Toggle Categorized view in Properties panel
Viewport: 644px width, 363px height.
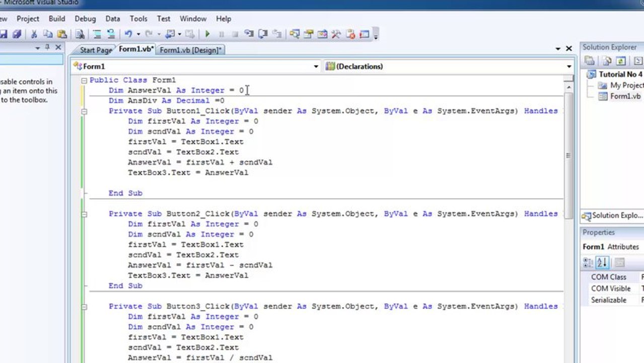(x=588, y=263)
